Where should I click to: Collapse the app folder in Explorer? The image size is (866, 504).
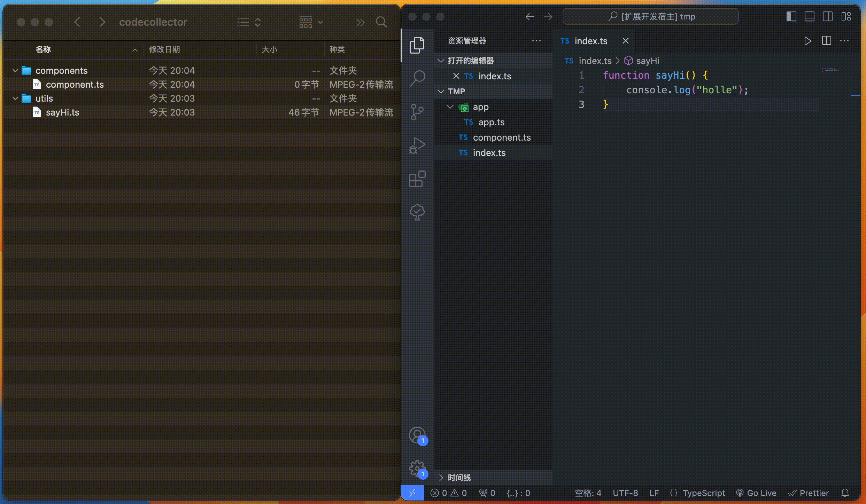pos(450,107)
